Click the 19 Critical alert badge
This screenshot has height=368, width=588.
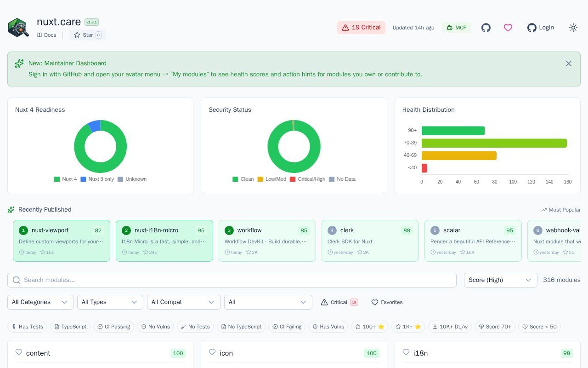(x=361, y=28)
